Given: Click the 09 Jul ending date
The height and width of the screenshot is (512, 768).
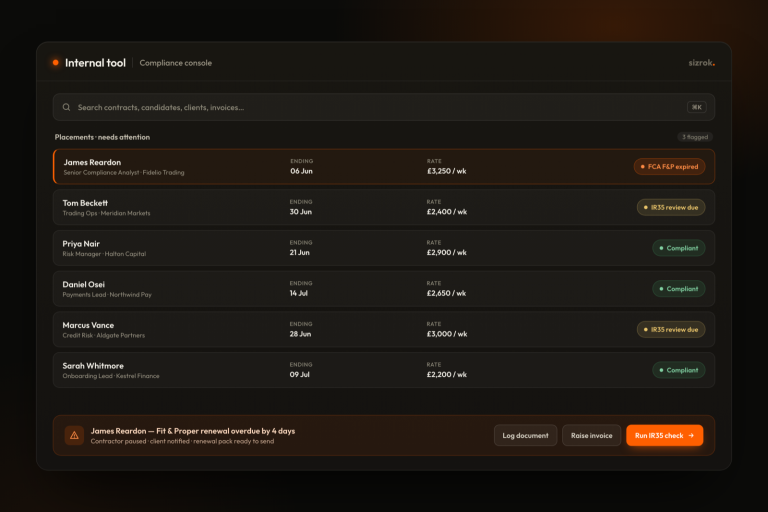Looking at the screenshot, I should 299,374.
